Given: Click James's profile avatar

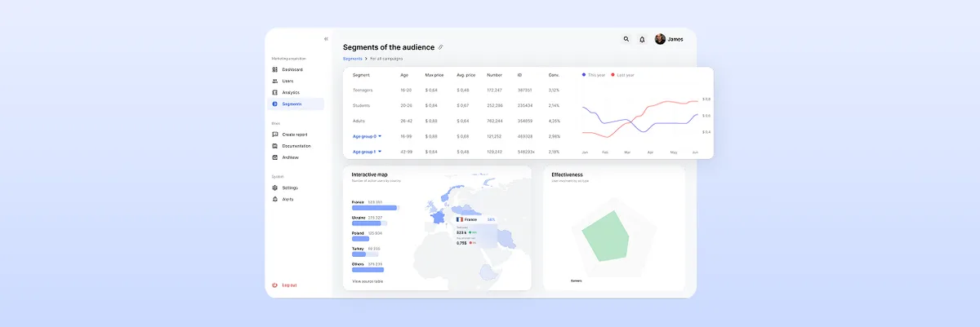Looking at the screenshot, I should (660, 39).
